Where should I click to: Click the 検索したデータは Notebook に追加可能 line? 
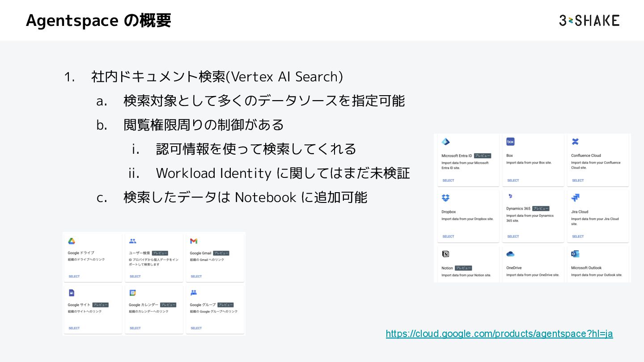point(245,197)
